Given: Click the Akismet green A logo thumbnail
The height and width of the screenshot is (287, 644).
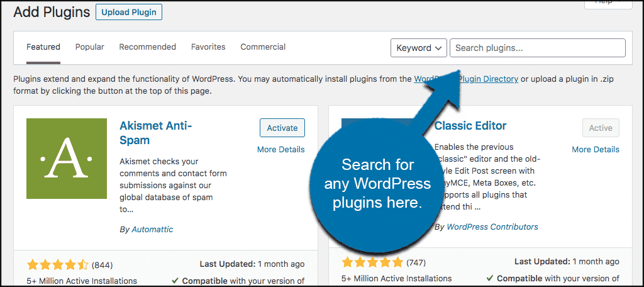Looking at the screenshot, I should click(67, 159).
